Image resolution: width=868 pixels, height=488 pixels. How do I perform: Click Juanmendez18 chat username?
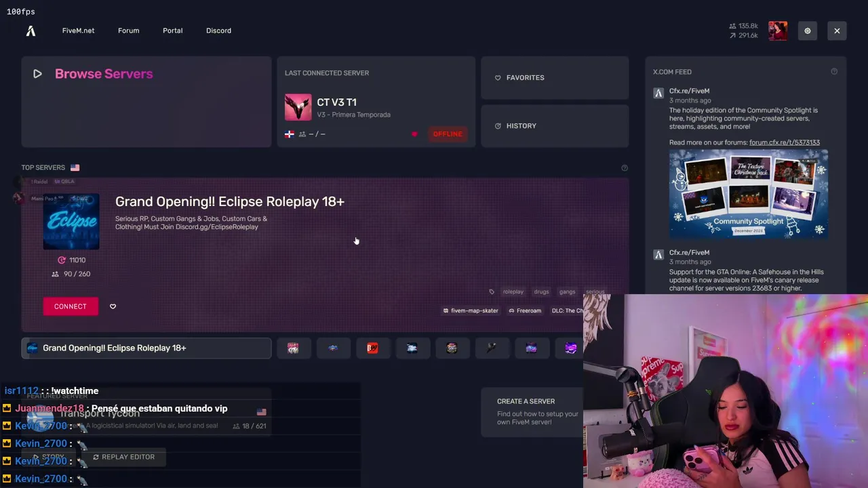click(x=50, y=408)
